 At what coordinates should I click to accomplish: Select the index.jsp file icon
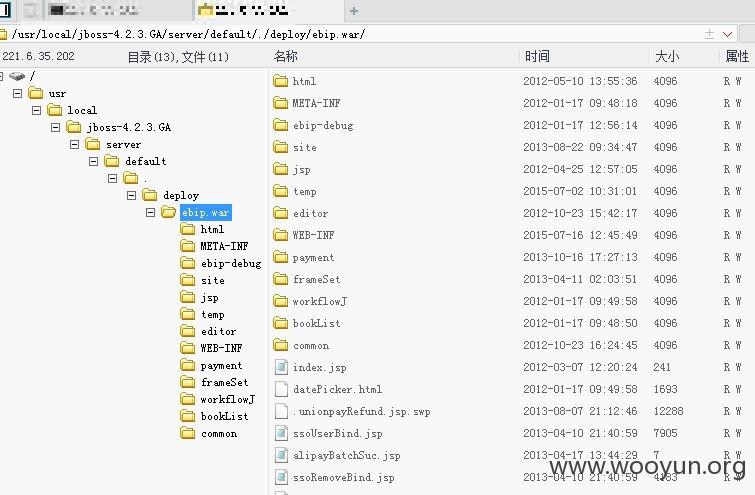click(x=281, y=367)
